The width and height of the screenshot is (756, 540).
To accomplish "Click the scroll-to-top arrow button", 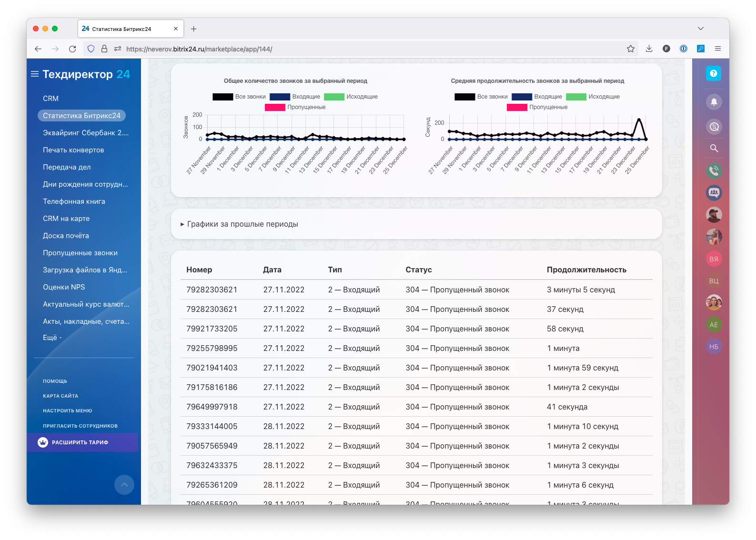I will click(x=124, y=485).
